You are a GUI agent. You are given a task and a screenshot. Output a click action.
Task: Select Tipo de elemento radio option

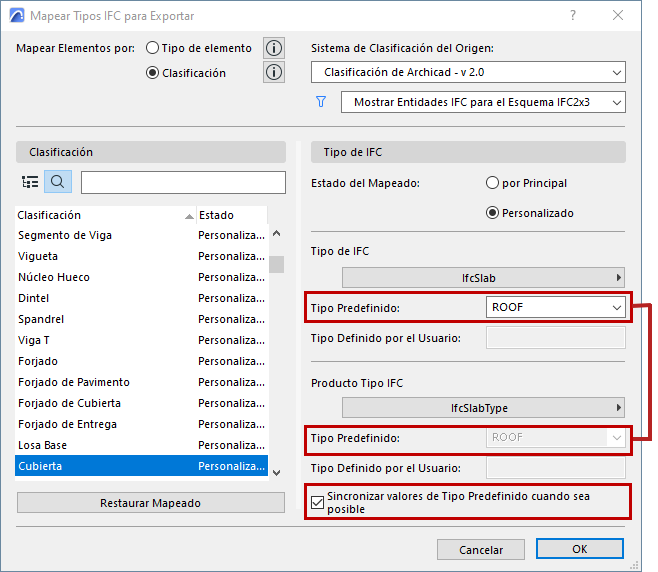click(153, 48)
